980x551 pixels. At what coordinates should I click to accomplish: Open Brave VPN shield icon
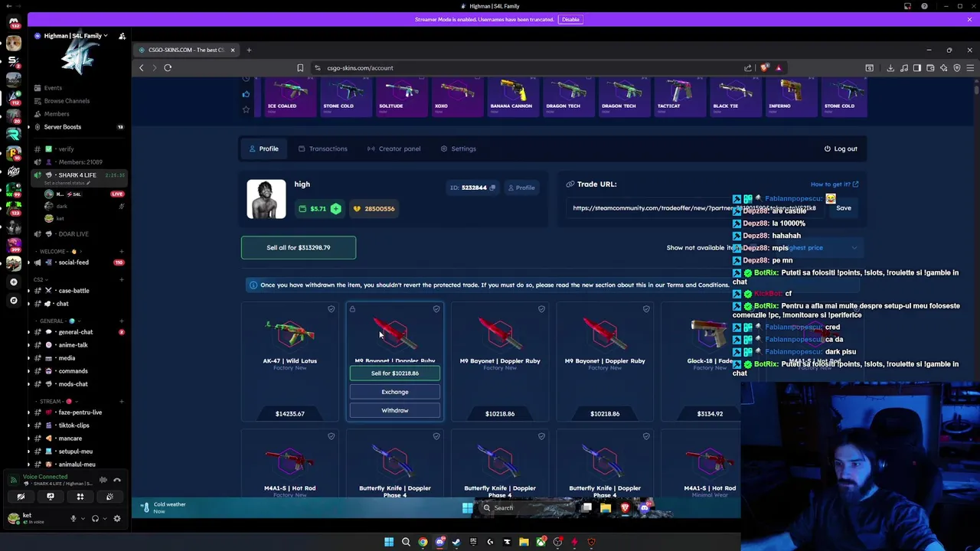click(956, 68)
